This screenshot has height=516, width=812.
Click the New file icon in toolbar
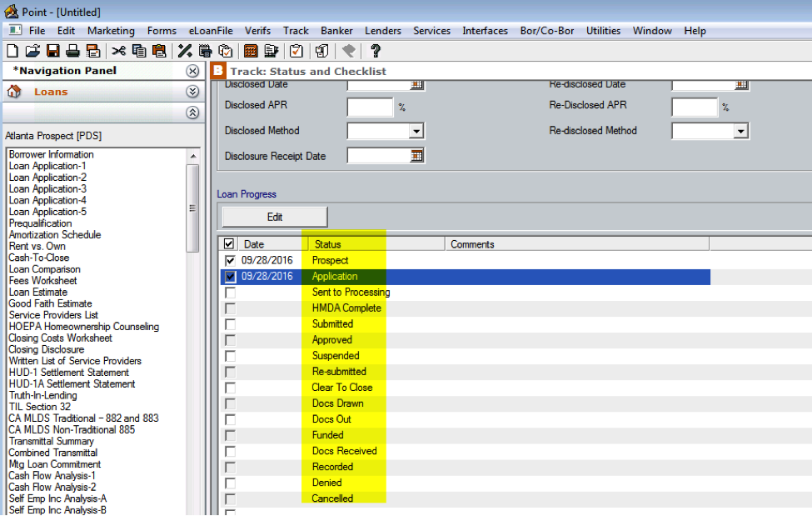point(12,51)
